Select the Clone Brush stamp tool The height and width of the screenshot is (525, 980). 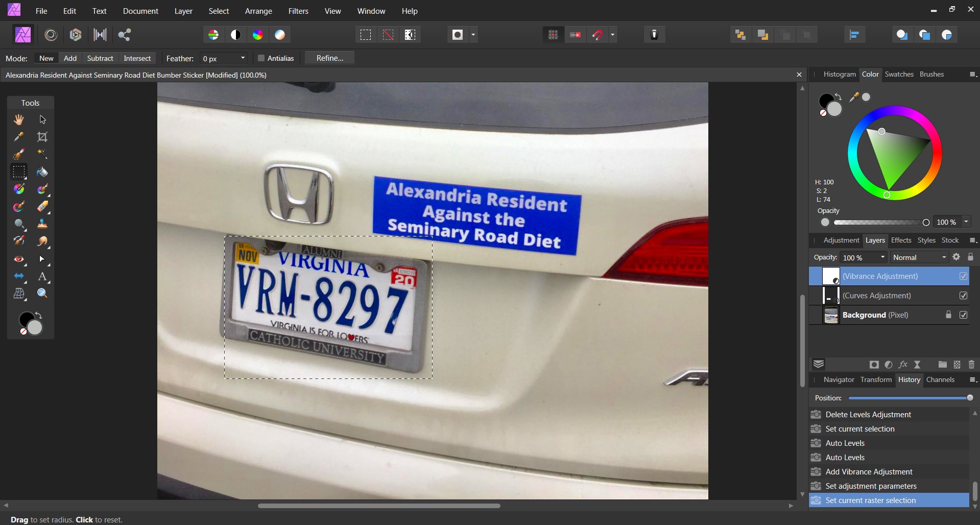point(42,224)
